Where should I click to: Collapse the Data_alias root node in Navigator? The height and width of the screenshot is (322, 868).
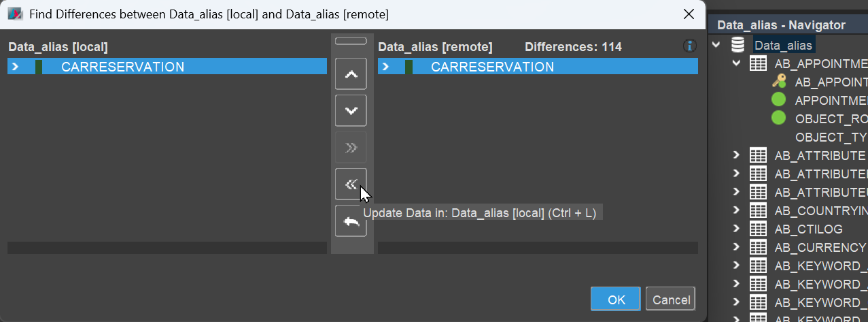point(715,46)
